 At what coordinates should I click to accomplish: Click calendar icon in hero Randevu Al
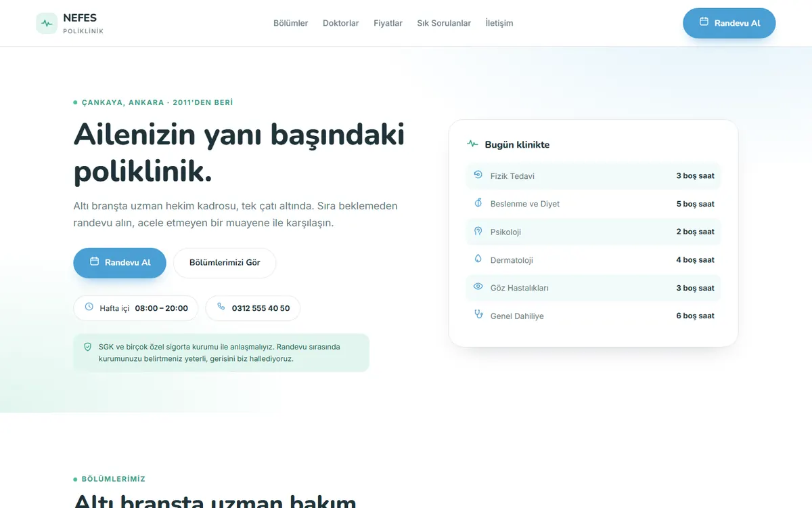94,261
